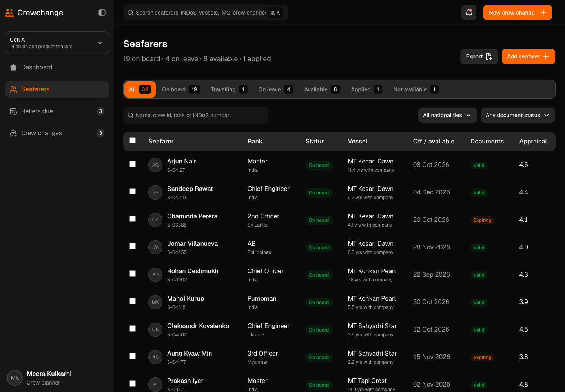565x392 pixels.
Task: Open the notifications bell
Action: (x=469, y=13)
